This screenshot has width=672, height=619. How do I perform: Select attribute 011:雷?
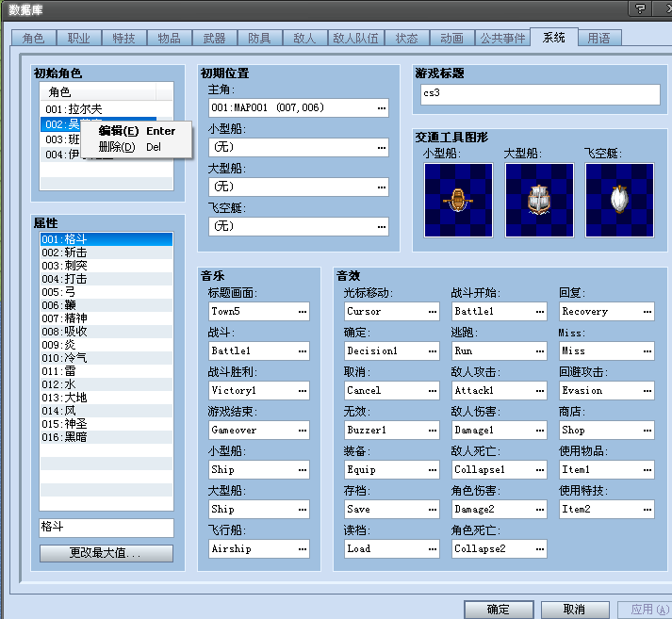tap(107, 371)
